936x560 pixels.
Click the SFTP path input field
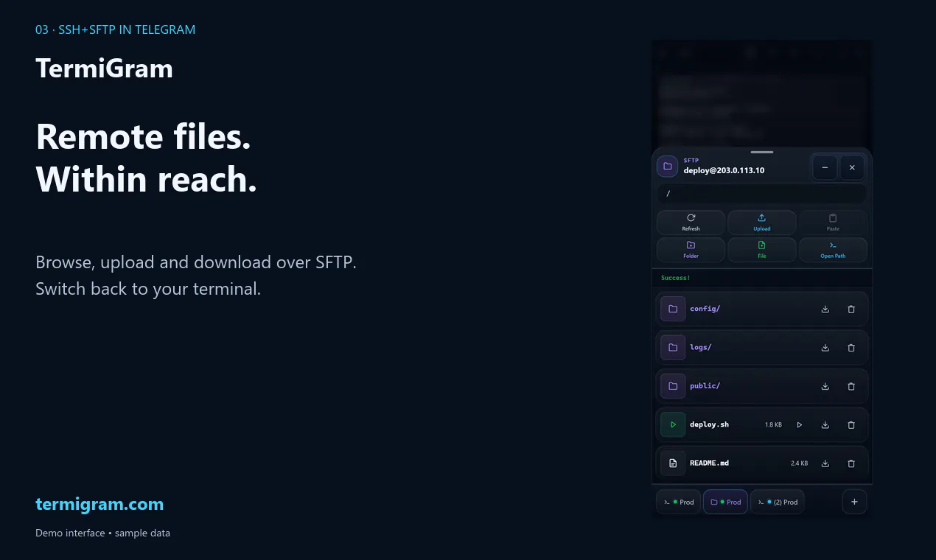(761, 194)
